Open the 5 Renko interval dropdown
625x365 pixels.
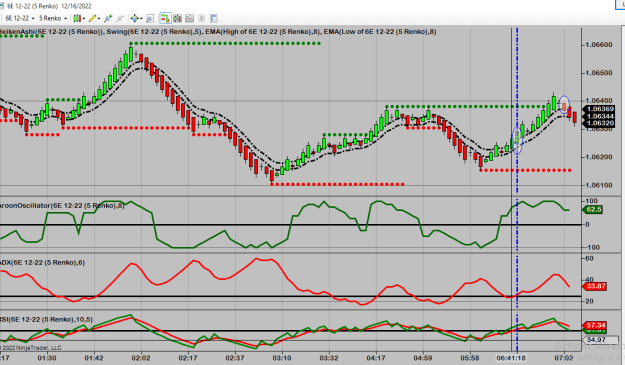pos(53,18)
